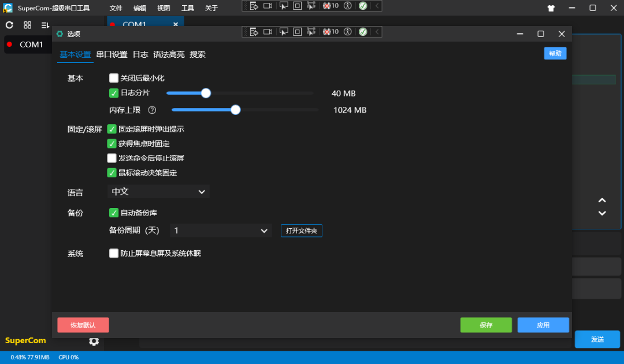Click the recording counter showing 10
The image size is (624, 364).
[x=330, y=32]
